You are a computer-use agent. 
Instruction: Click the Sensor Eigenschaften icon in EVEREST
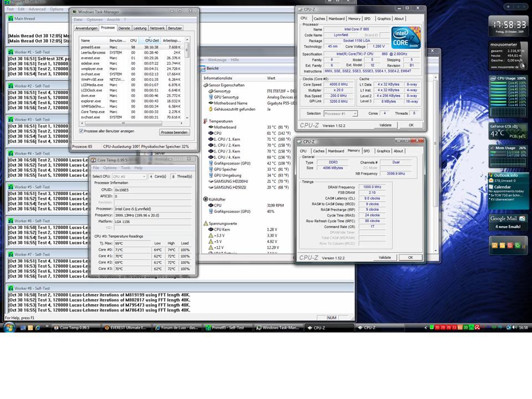click(x=206, y=85)
